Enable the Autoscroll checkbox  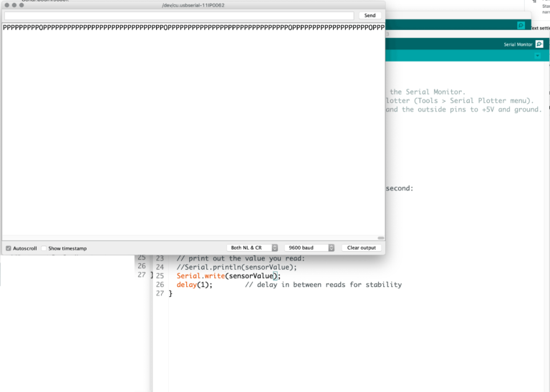click(9, 248)
